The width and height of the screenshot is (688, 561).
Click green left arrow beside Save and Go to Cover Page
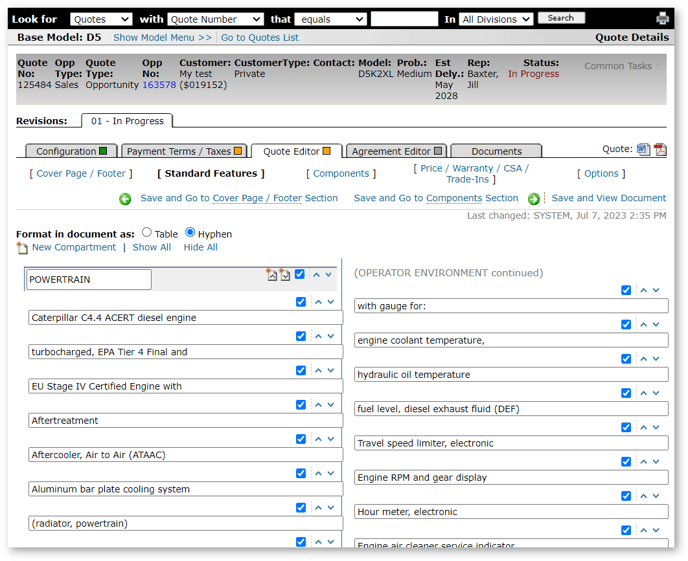pyautogui.click(x=125, y=199)
